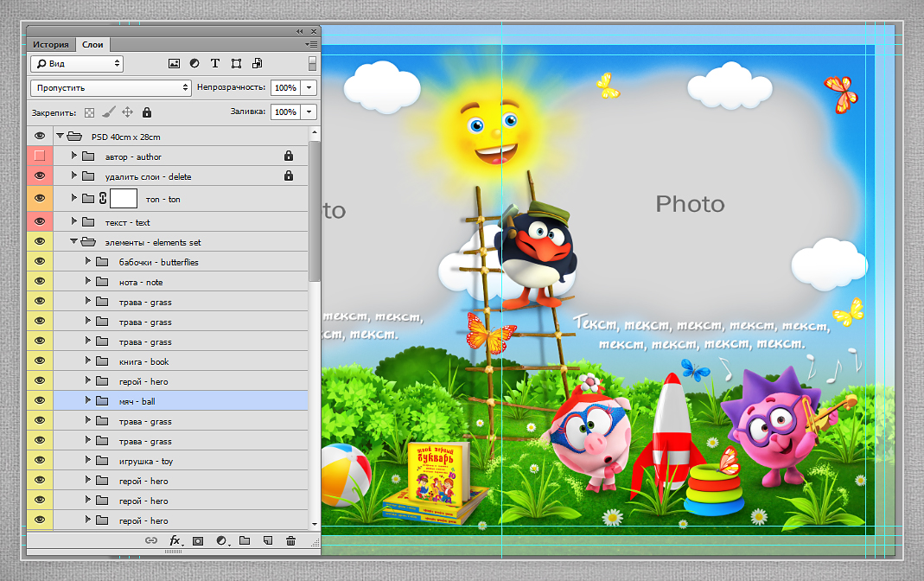Hide the PSD 40cm x 28cm group
Screen dimensions: 924x581
(40, 136)
